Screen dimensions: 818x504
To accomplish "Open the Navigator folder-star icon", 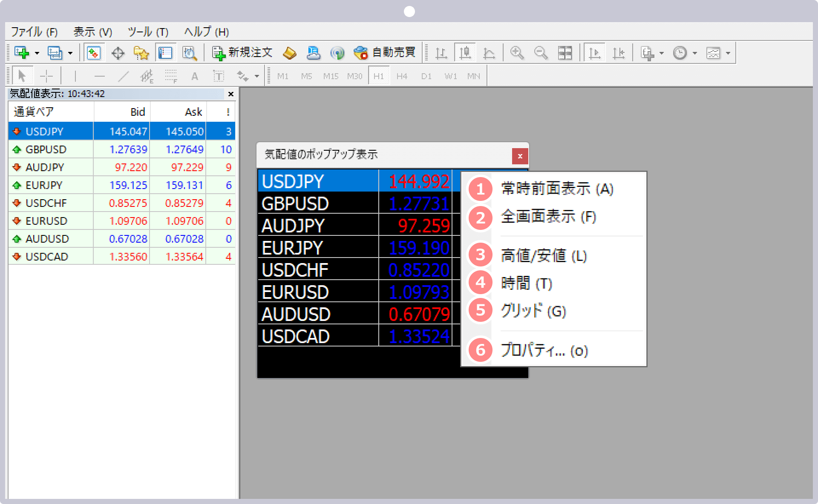I will point(141,53).
